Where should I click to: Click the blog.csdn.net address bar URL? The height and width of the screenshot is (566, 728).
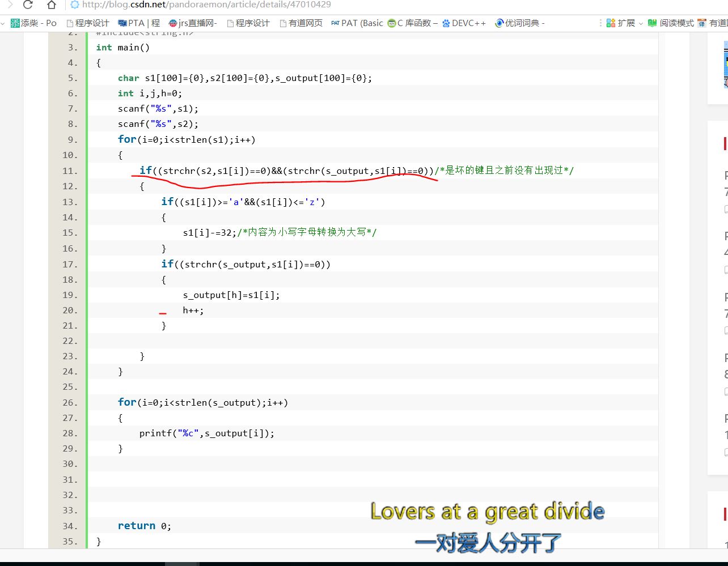tap(206, 5)
